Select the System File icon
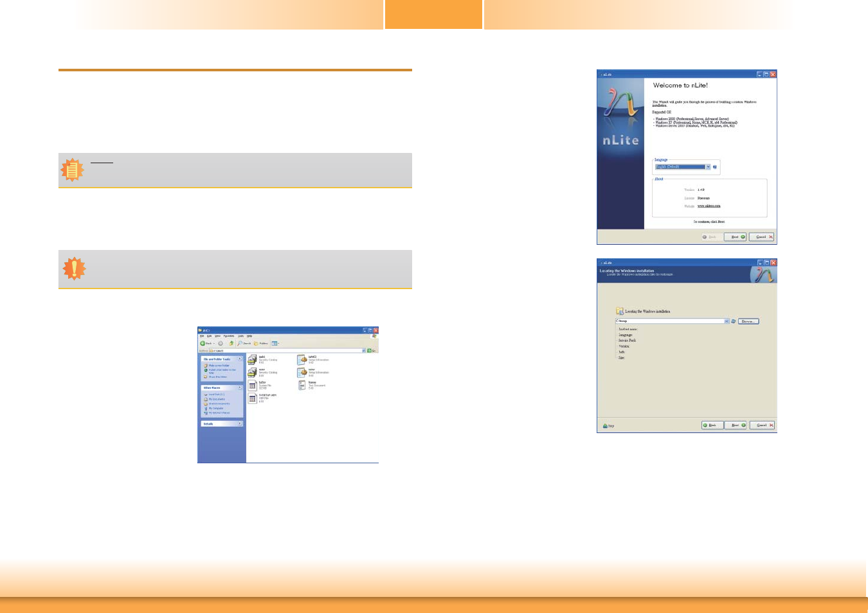The image size is (868, 613). [252, 386]
